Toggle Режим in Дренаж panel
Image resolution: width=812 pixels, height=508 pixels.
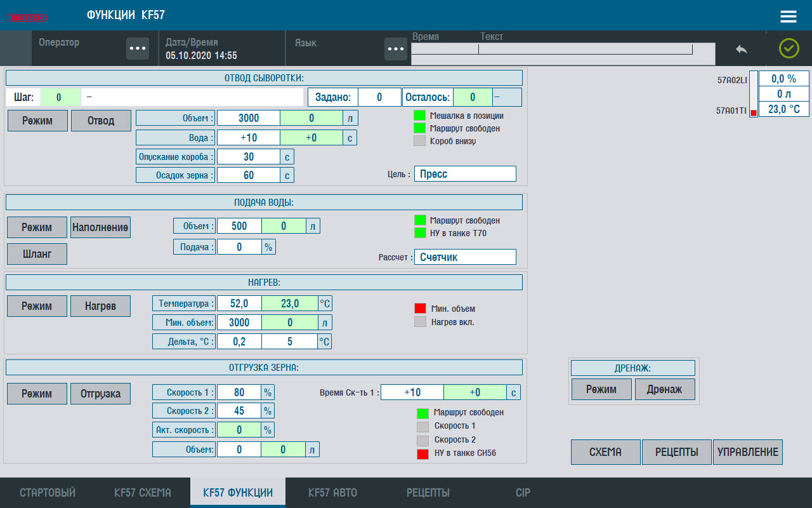601,389
